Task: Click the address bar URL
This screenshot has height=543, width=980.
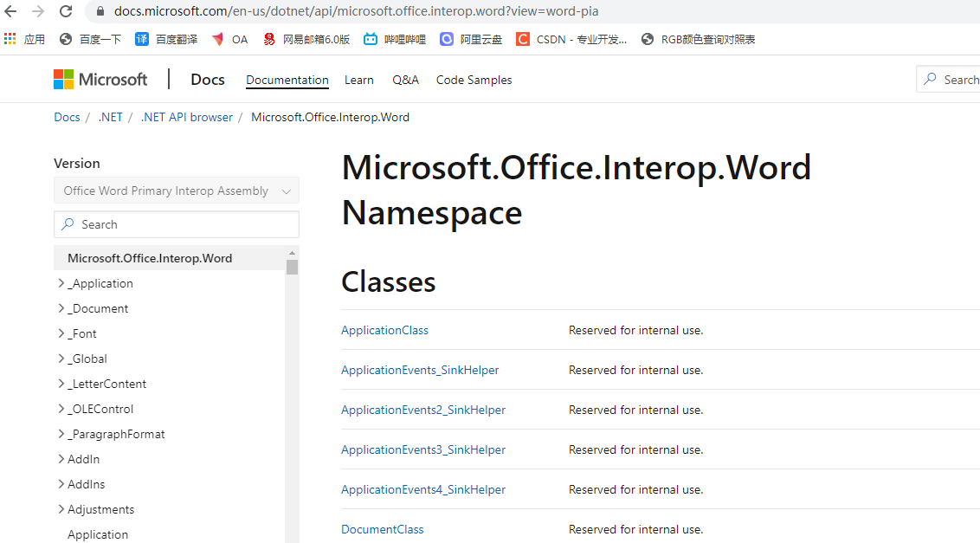Action: [x=357, y=11]
